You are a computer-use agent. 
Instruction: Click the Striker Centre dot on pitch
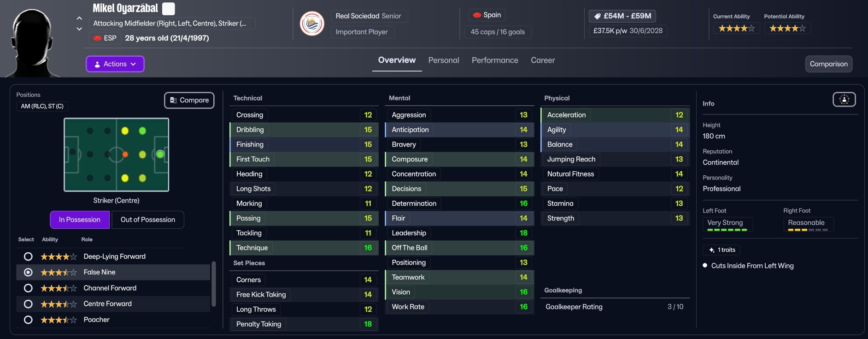(x=160, y=155)
